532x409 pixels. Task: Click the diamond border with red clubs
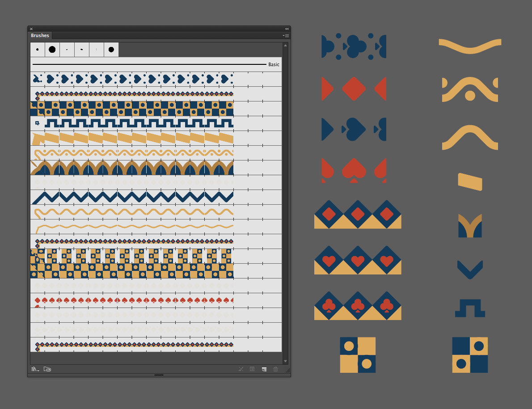point(358,306)
